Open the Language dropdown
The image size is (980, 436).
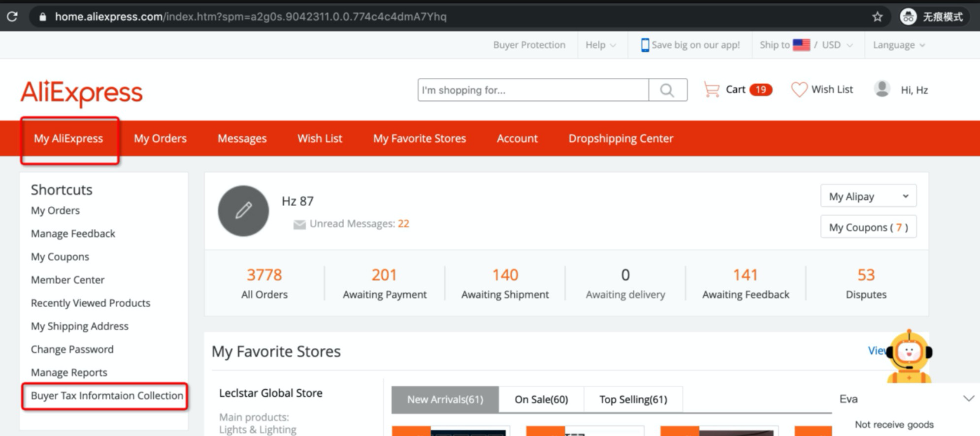coord(898,45)
